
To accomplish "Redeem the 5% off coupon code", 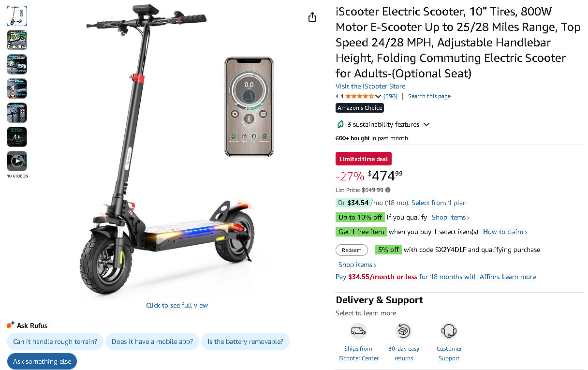I will (352, 250).
